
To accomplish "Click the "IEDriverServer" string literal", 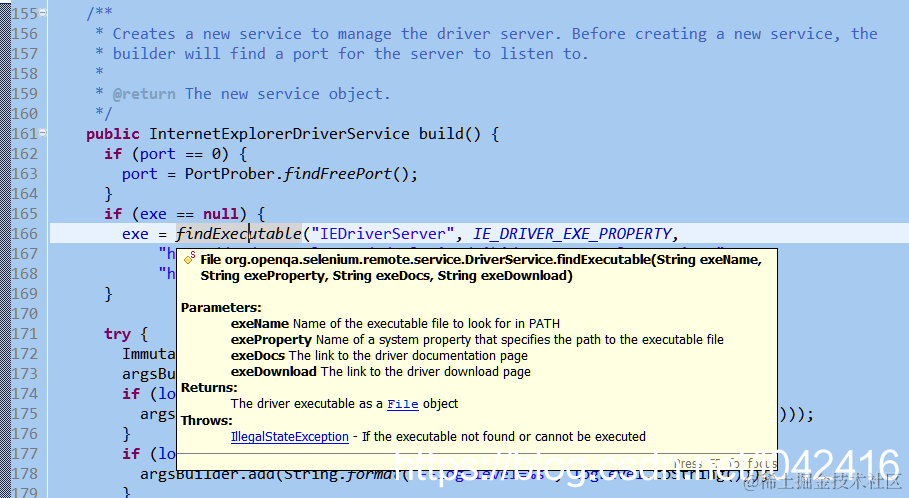I will pyautogui.click(x=383, y=234).
